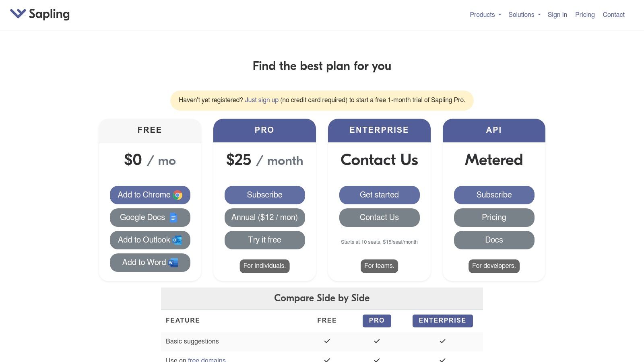Click the Sapling logo
The image size is (644, 362).
(39, 14)
